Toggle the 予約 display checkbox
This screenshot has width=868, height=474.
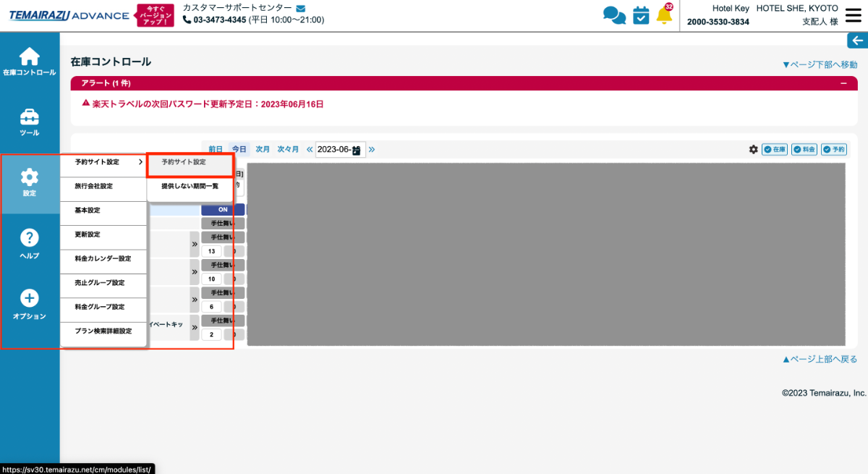834,149
